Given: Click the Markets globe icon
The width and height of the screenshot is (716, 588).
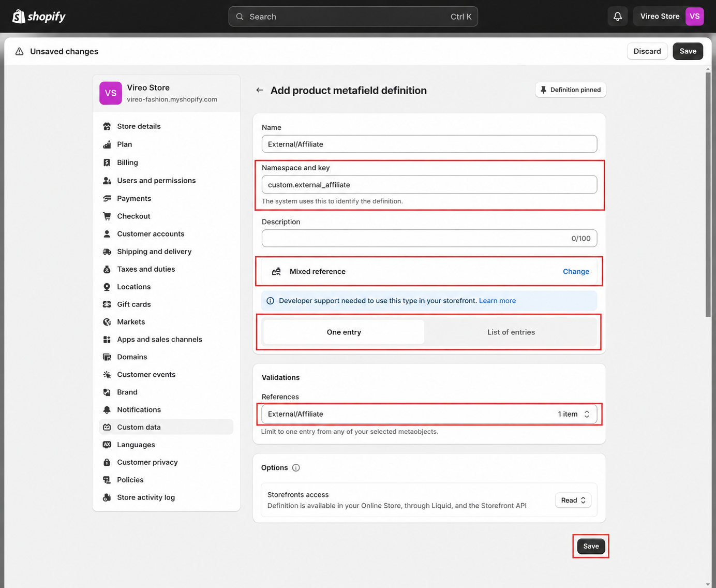Looking at the screenshot, I should [x=107, y=322].
